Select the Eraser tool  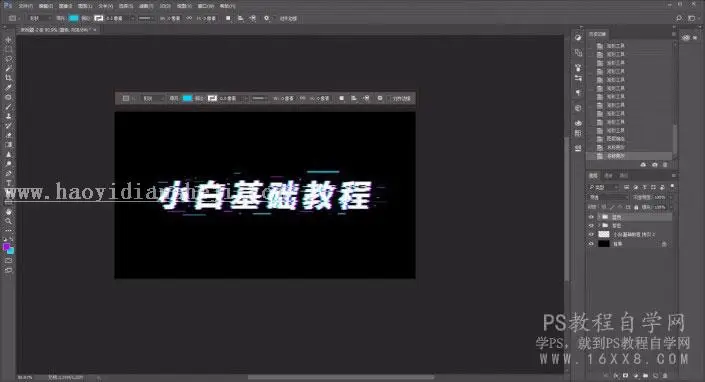click(9, 135)
